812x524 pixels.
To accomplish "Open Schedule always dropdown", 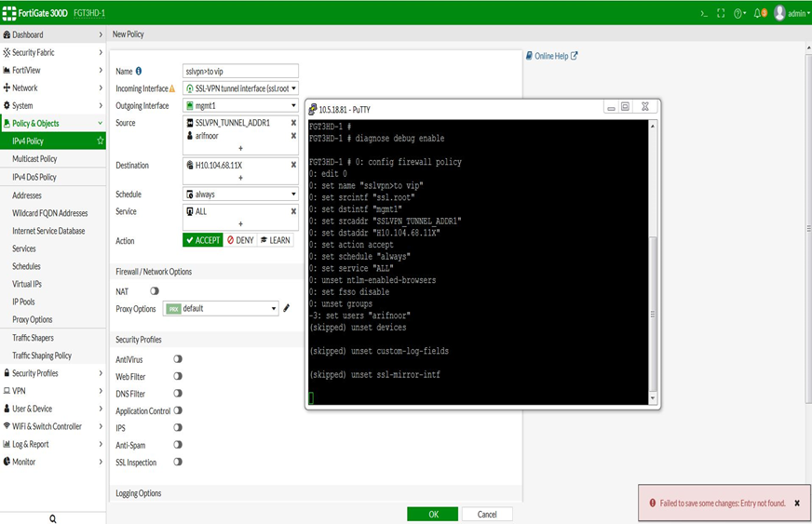I will pyautogui.click(x=241, y=195).
